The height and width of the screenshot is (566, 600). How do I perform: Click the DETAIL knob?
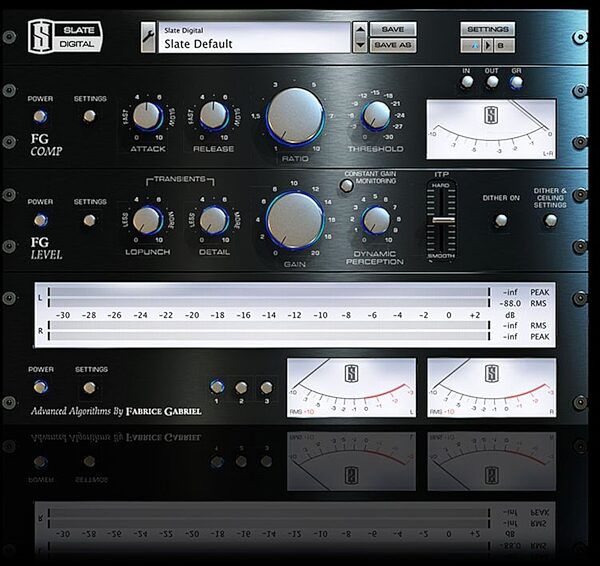point(214,220)
